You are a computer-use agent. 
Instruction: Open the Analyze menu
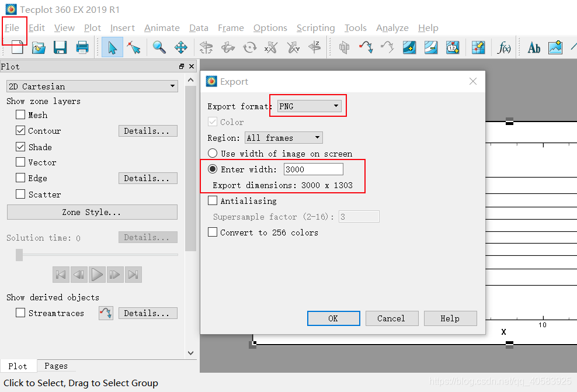click(x=392, y=28)
